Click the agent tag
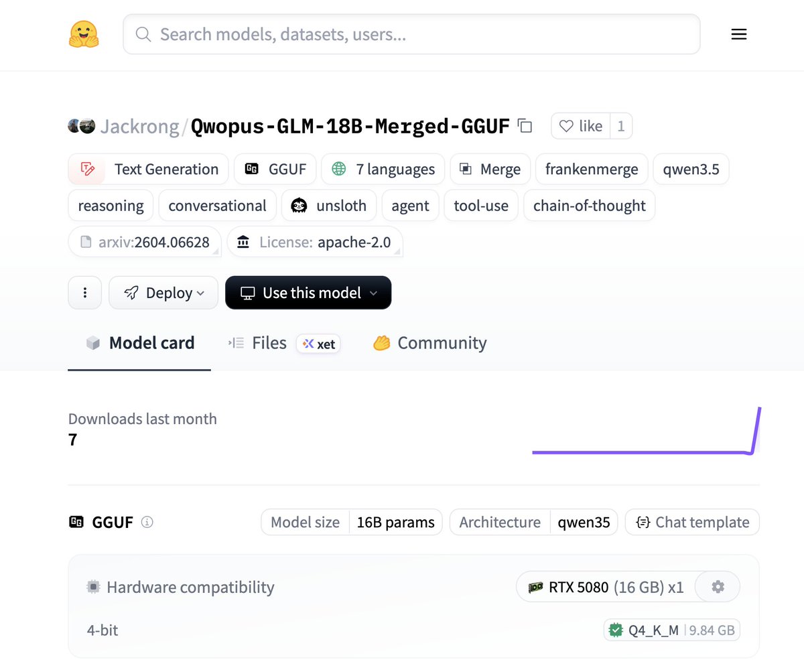 (x=410, y=205)
